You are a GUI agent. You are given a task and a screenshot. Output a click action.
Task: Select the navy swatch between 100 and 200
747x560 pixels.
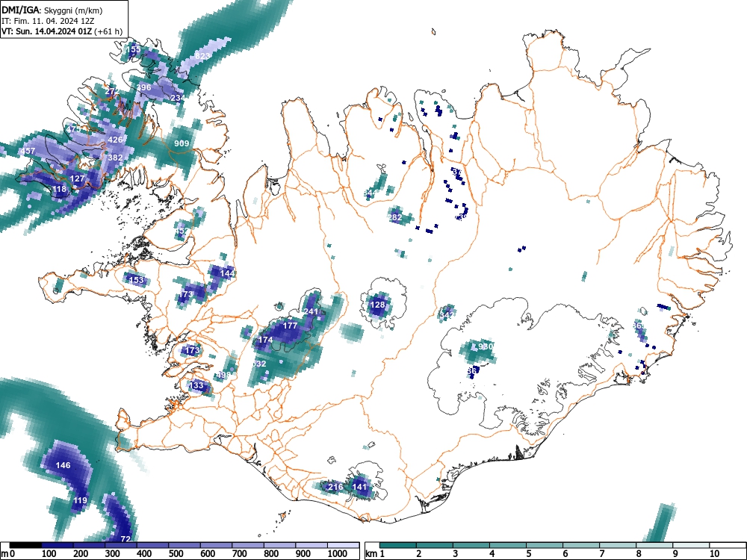click(58, 545)
